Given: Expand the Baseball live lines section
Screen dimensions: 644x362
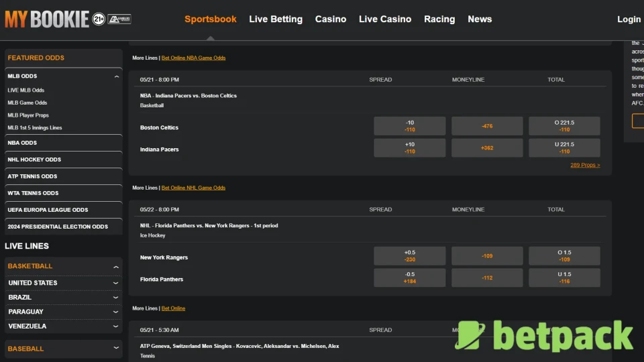Looking at the screenshot, I should click(116, 349).
